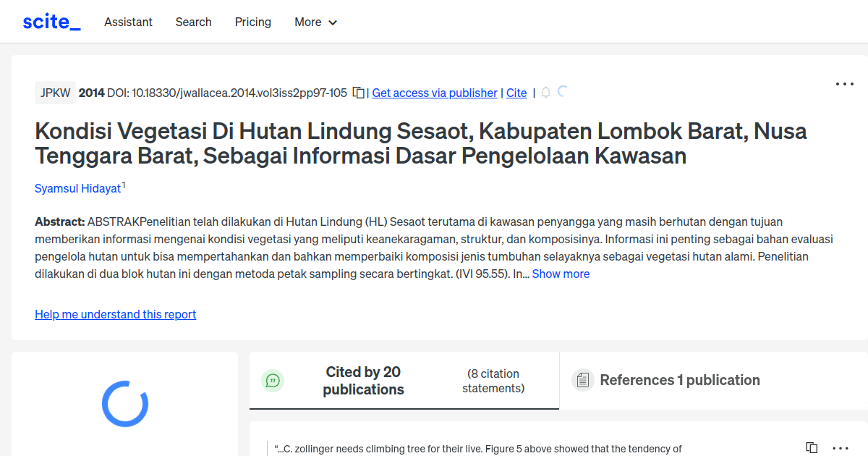Expand abstract with Show more

point(561,274)
